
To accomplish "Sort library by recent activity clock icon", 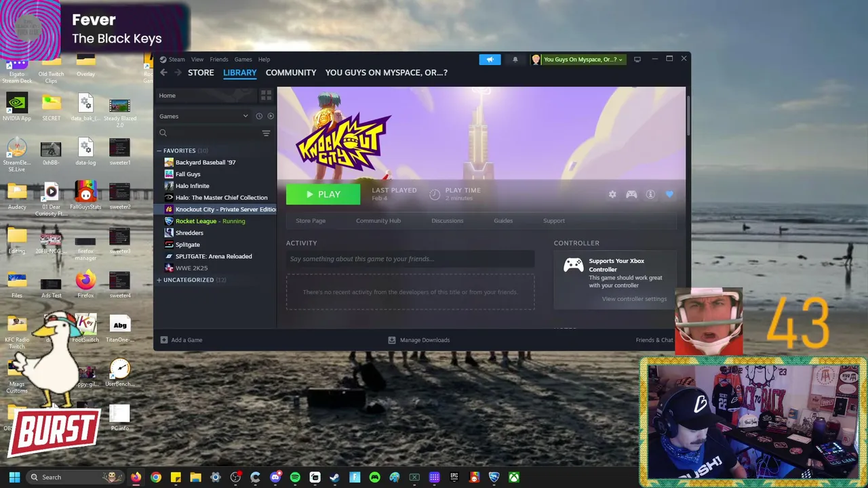I will [x=259, y=116].
